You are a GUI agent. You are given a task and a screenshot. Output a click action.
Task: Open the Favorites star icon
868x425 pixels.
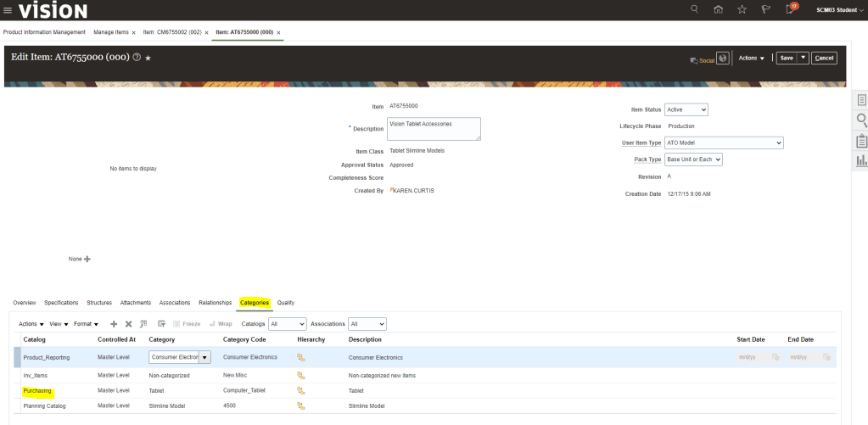pos(742,9)
